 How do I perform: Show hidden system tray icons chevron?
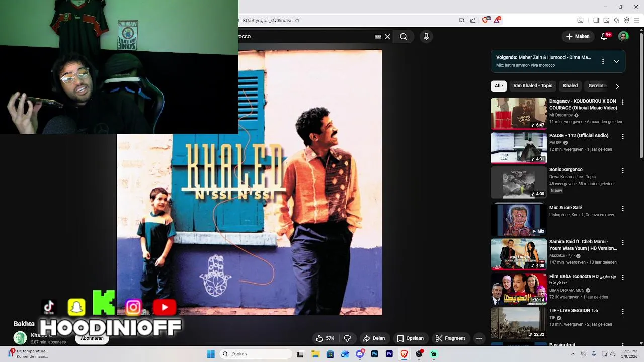(572, 354)
